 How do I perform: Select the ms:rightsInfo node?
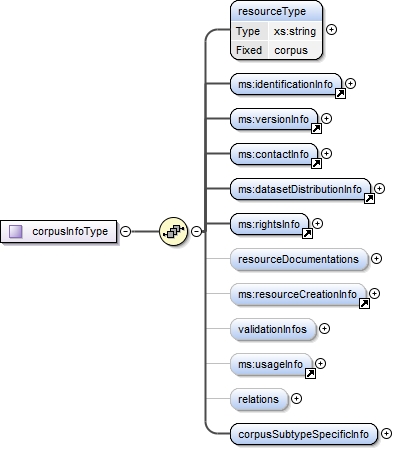pos(269,224)
